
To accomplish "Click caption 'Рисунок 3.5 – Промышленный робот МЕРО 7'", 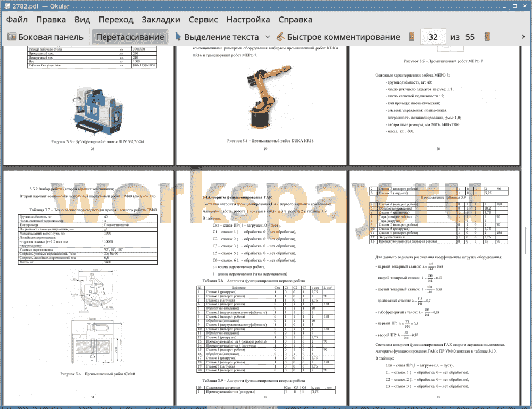I will click(443, 61).
